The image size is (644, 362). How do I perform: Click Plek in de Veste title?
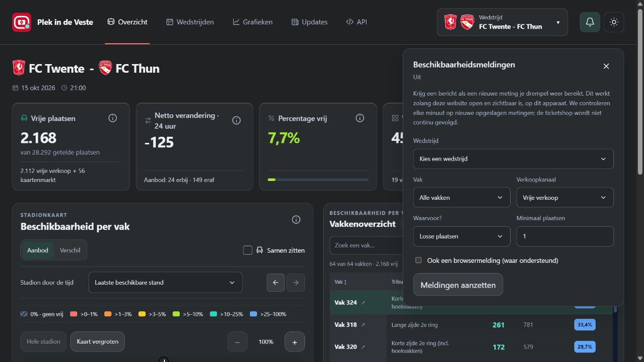click(x=65, y=22)
